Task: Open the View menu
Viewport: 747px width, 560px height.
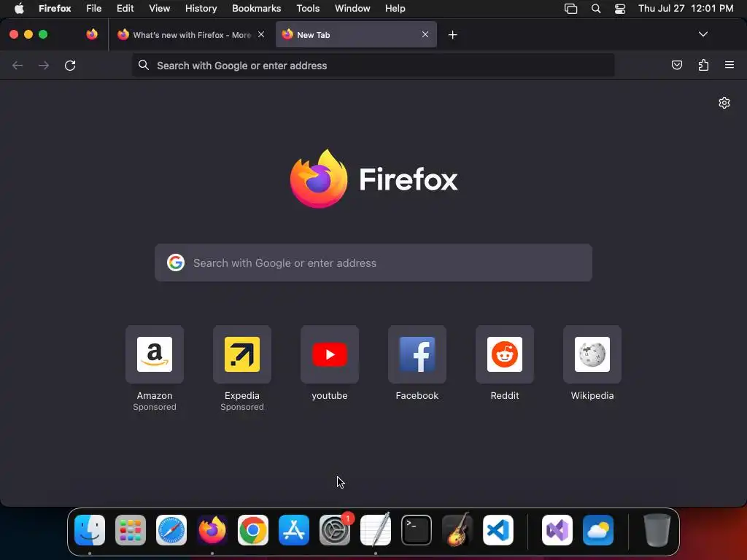Action: coord(159,8)
